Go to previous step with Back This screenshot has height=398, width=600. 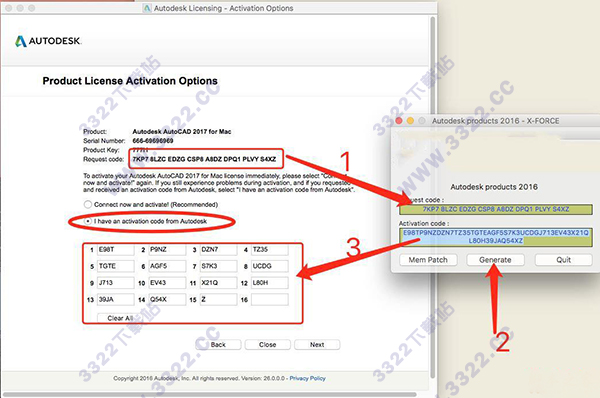point(218,344)
